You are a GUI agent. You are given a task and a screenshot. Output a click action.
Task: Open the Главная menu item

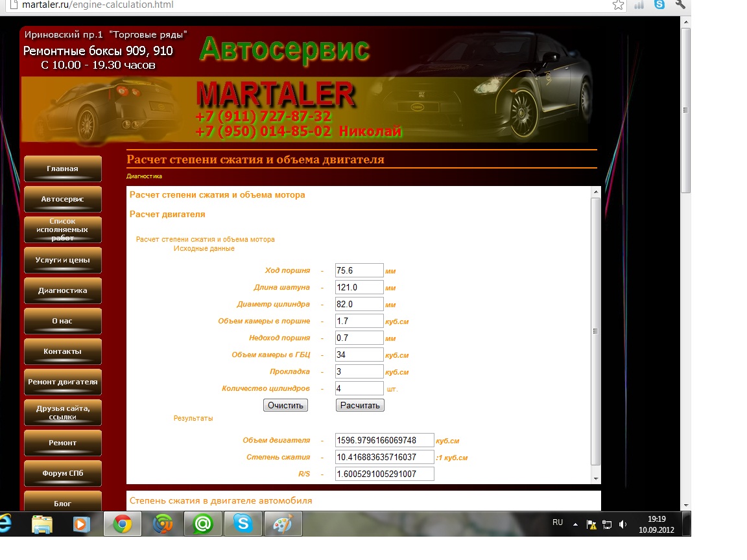click(x=62, y=169)
